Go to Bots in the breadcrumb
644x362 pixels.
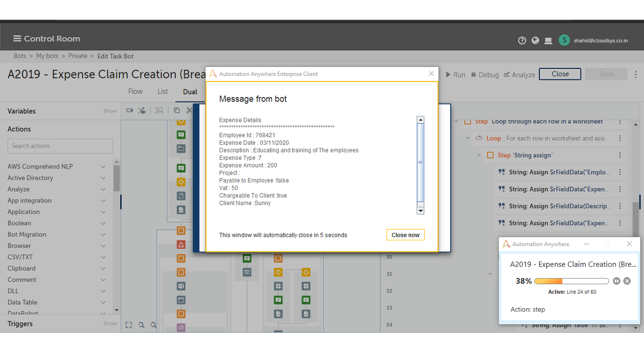tap(20, 56)
